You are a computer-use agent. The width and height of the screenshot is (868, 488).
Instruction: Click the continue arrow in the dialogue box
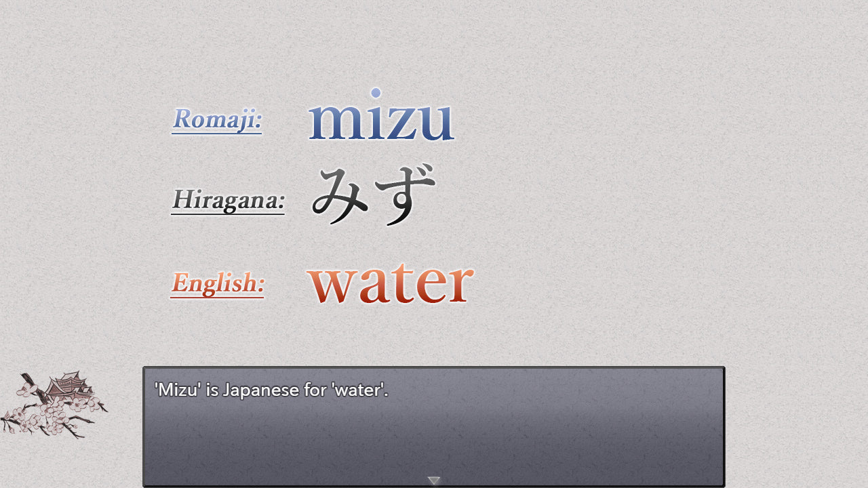coord(434,481)
